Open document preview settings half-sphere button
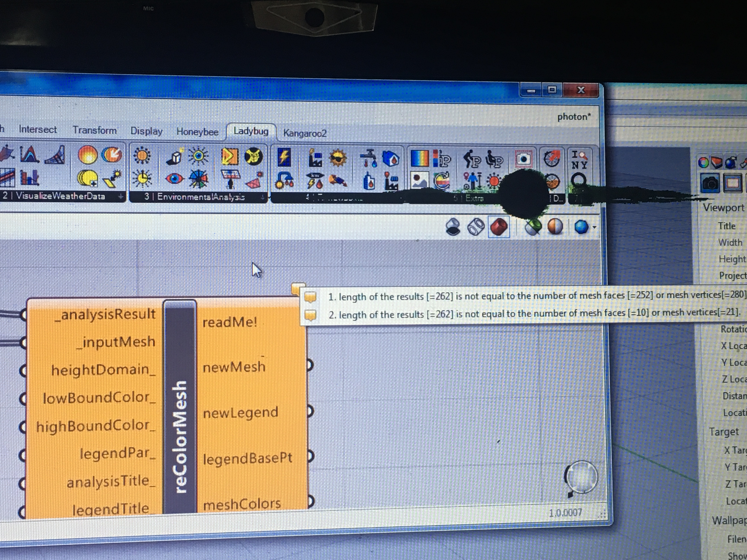This screenshot has height=560, width=747. click(x=555, y=227)
